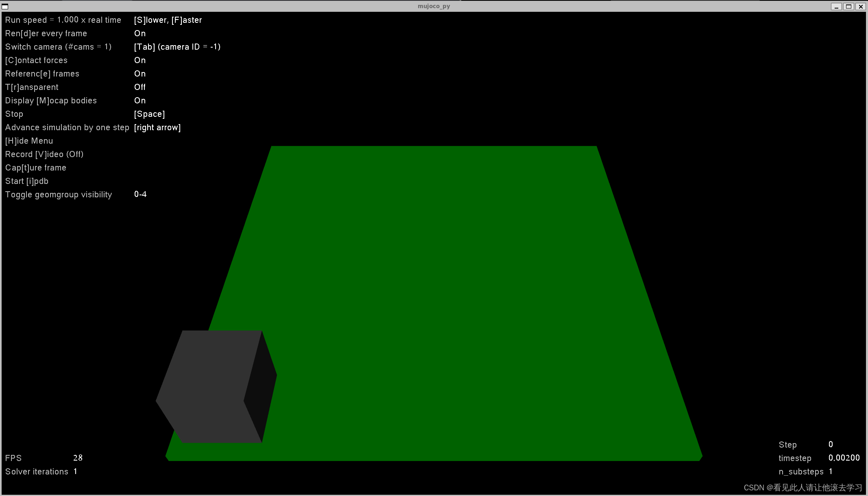Click the Capture frame entry
The width and height of the screenshot is (868, 496).
35,168
